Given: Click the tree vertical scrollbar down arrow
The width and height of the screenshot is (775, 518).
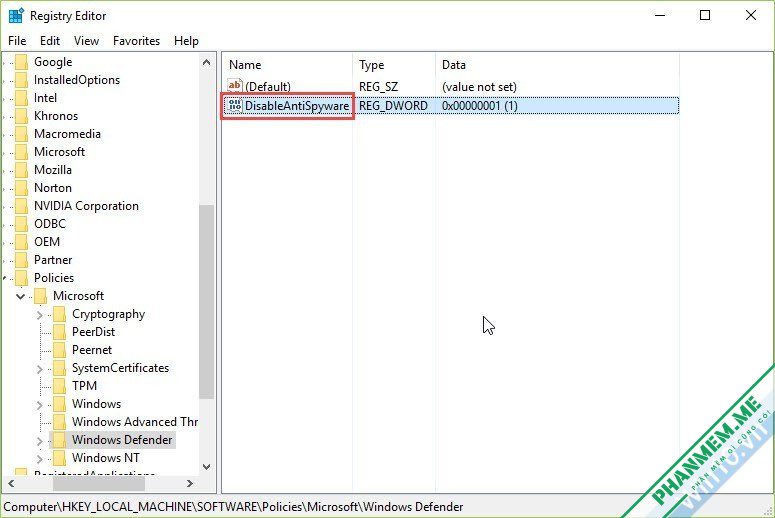Looking at the screenshot, I should click(x=207, y=467).
